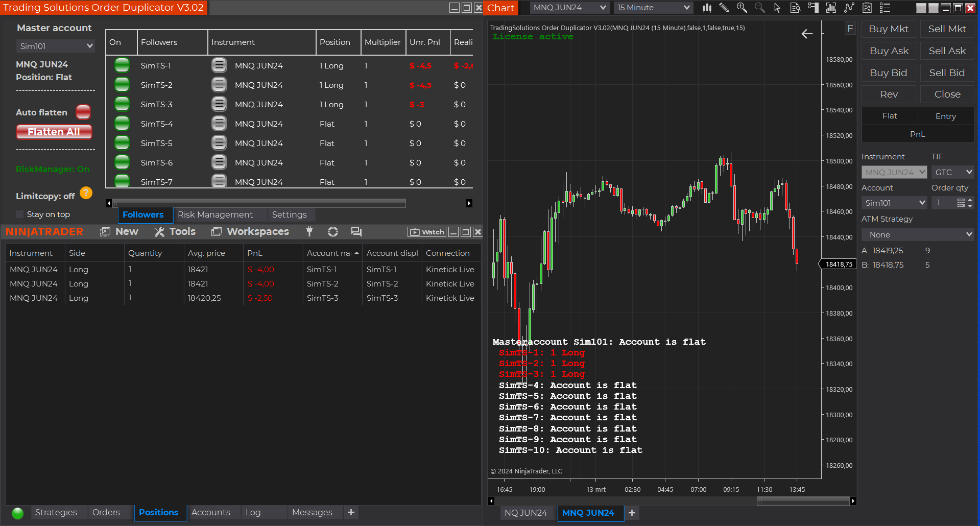Enable the Stay on top checkbox
Viewport: 980px width, 526px height.
click(x=20, y=214)
